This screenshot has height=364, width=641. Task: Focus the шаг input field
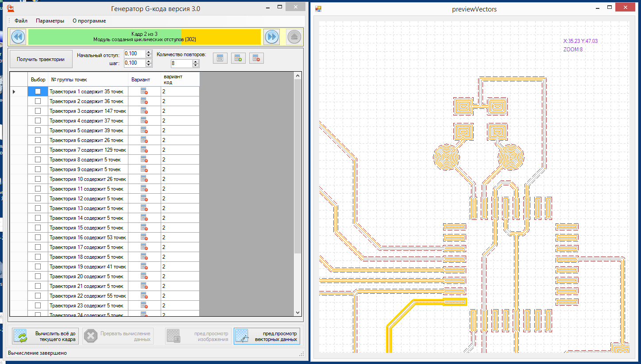pyautogui.click(x=135, y=63)
